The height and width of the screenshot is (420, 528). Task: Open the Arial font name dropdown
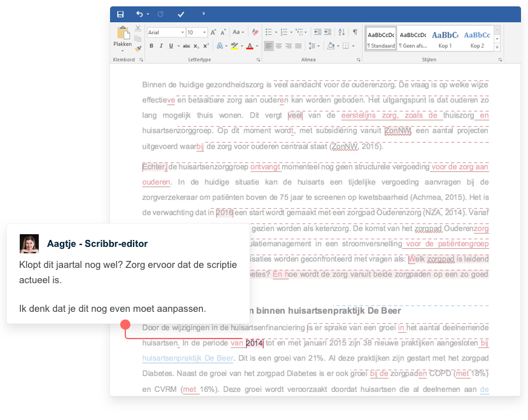pos(183,32)
